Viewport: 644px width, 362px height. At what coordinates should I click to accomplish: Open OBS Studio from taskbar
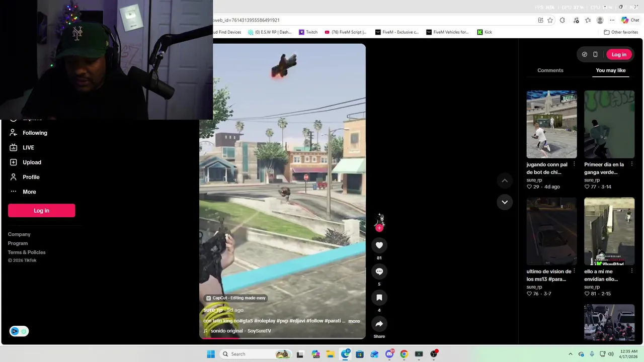point(434,354)
